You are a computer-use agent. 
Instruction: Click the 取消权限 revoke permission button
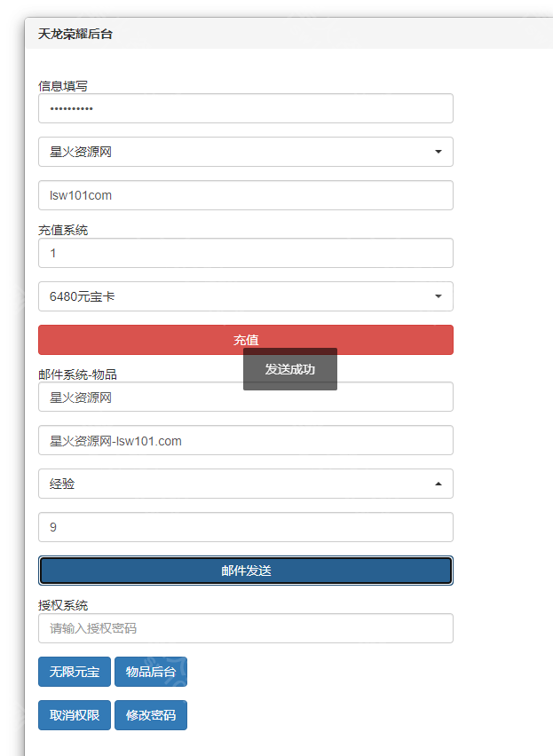74,715
